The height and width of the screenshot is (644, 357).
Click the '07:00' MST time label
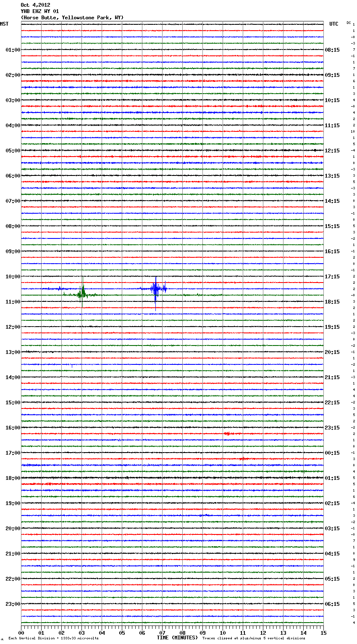tap(13, 201)
